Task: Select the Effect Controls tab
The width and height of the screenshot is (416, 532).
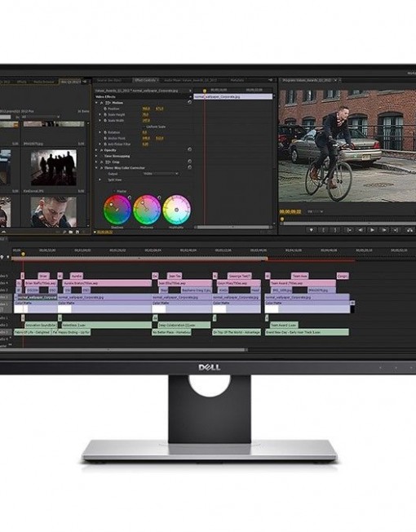Action: pyautogui.click(x=145, y=80)
